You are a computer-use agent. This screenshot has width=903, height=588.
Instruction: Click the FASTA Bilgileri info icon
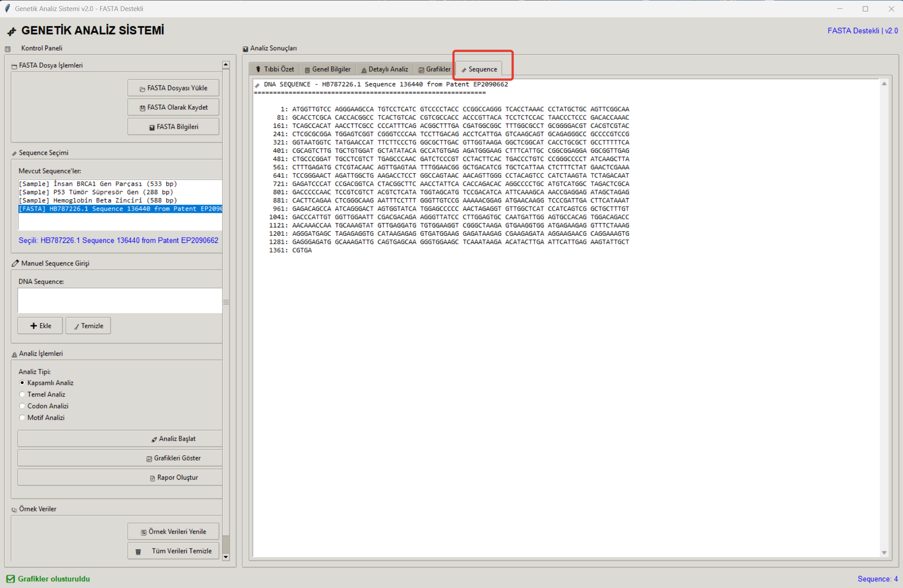tap(152, 127)
